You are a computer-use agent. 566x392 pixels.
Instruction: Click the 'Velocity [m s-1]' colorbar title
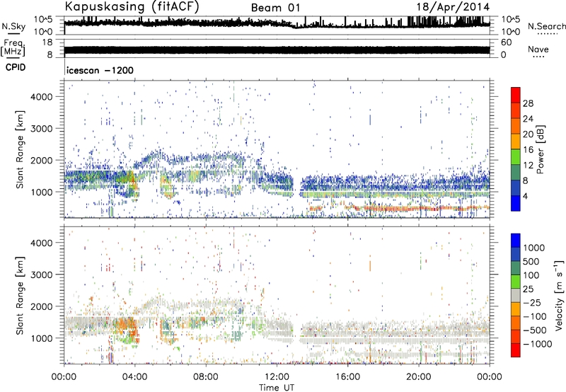point(559,295)
